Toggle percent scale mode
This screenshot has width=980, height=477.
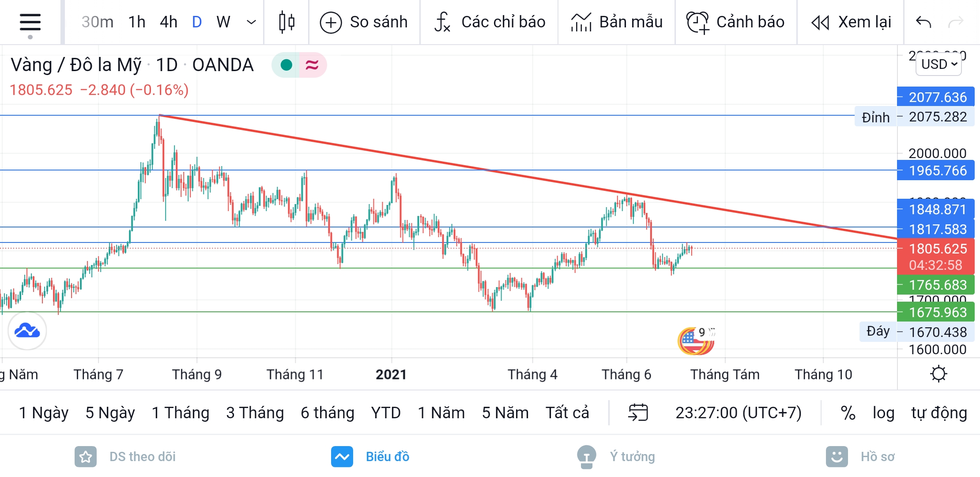click(x=848, y=413)
